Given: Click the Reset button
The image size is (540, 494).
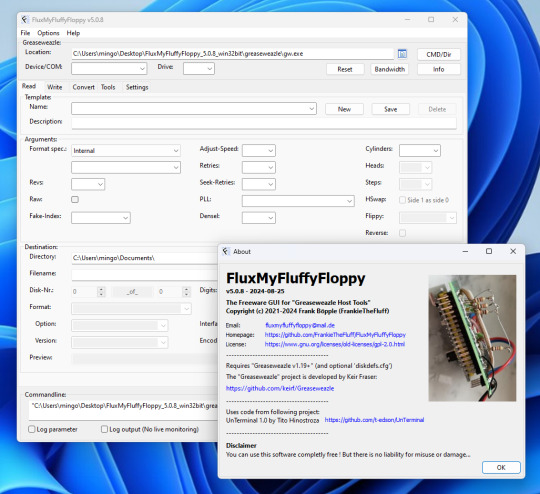Looking at the screenshot, I should click(345, 69).
